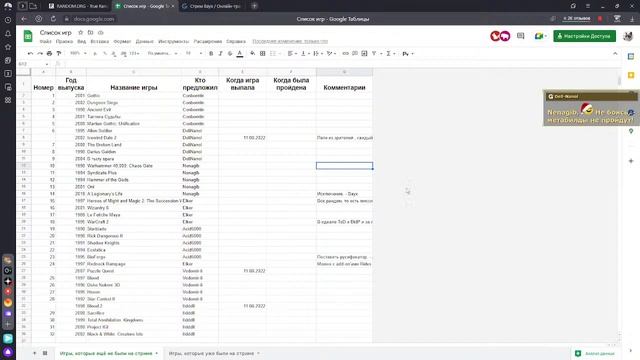Open the Анализ данных explore button
Viewport: 640px width, 360px height.
coord(595,353)
